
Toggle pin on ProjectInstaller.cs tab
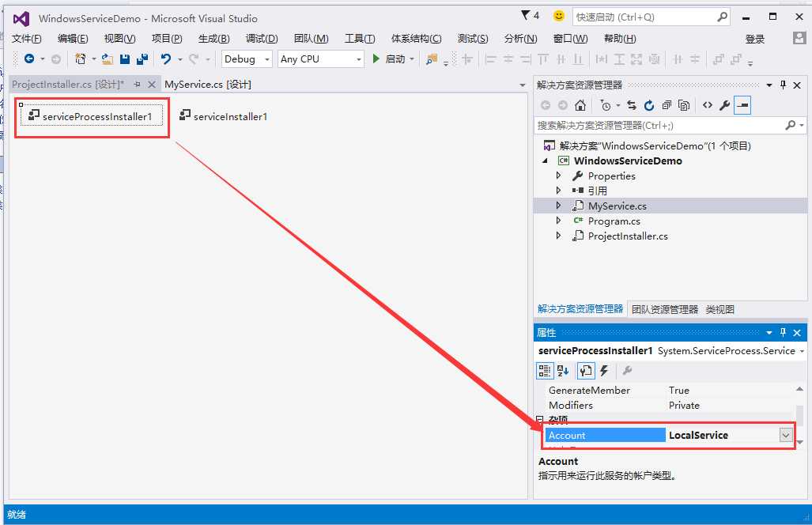(x=138, y=85)
